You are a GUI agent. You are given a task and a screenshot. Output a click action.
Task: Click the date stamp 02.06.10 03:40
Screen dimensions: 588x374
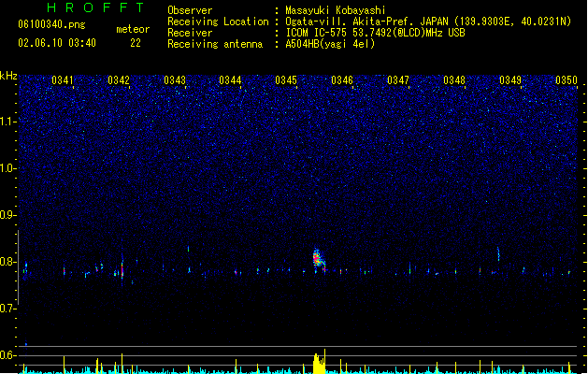(57, 43)
